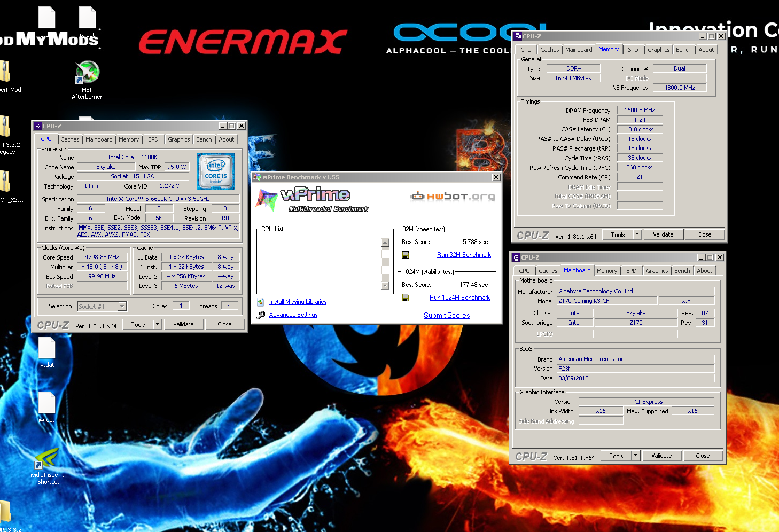Image resolution: width=779 pixels, height=532 pixels.
Task: Click the Intel Core i5 logo badge
Action: tap(216, 171)
